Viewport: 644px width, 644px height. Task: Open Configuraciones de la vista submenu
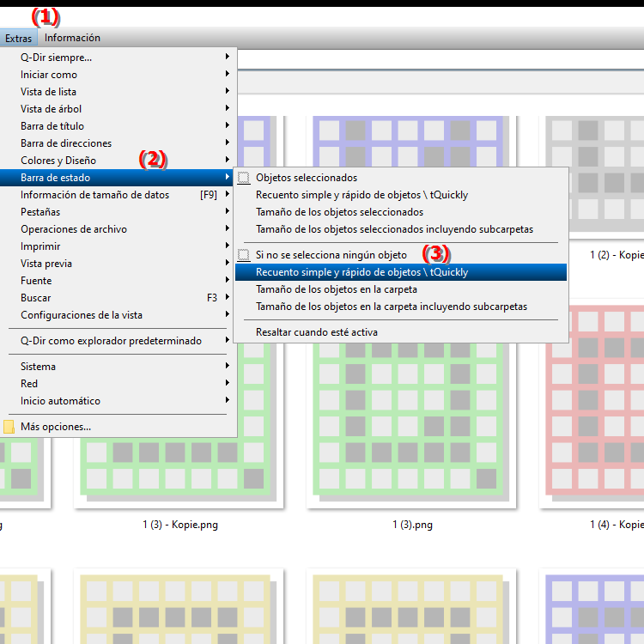[x=118, y=315]
